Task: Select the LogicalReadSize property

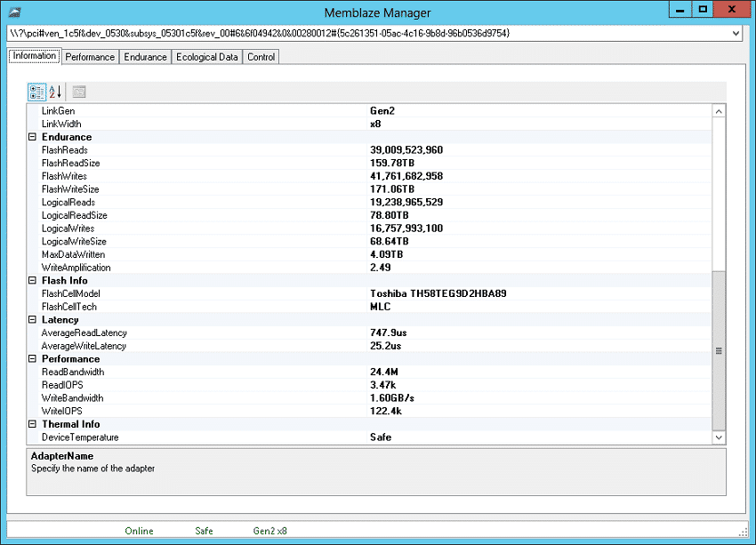Action: tap(369, 215)
